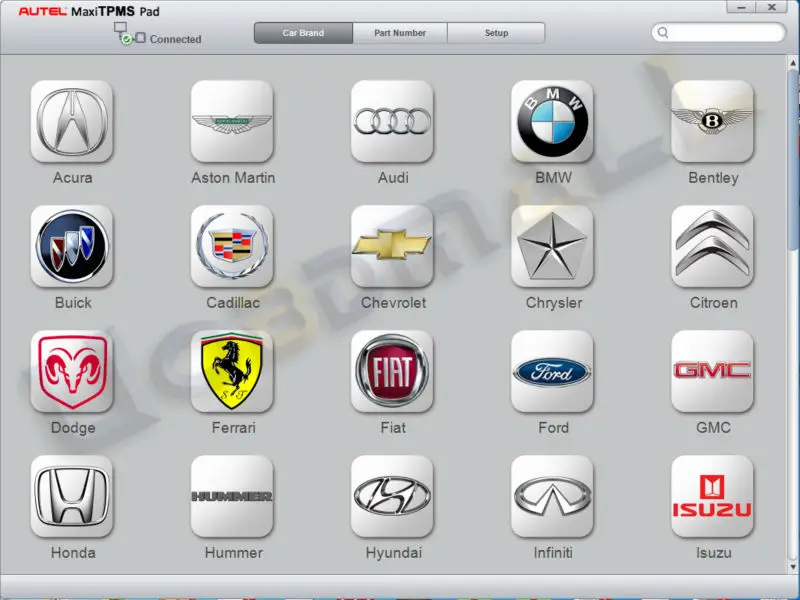Pick the Buick tri-shield icon

pyautogui.click(x=71, y=246)
